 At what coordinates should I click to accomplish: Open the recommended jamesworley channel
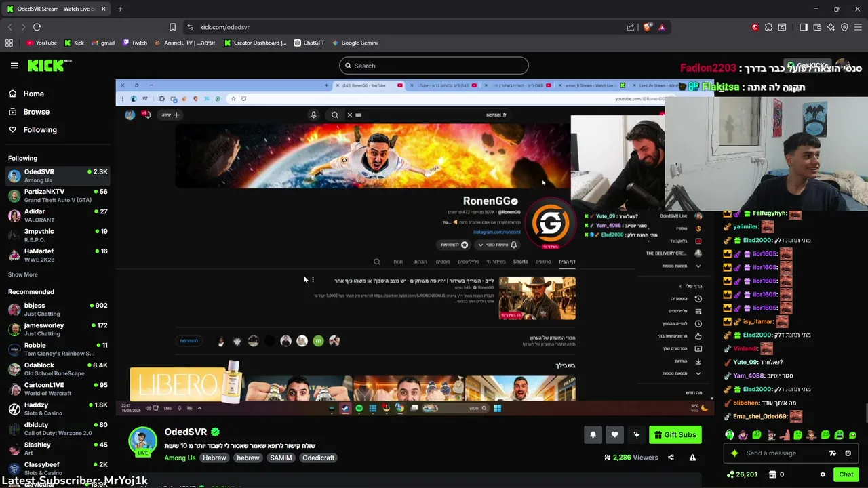pyautogui.click(x=58, y=329)
